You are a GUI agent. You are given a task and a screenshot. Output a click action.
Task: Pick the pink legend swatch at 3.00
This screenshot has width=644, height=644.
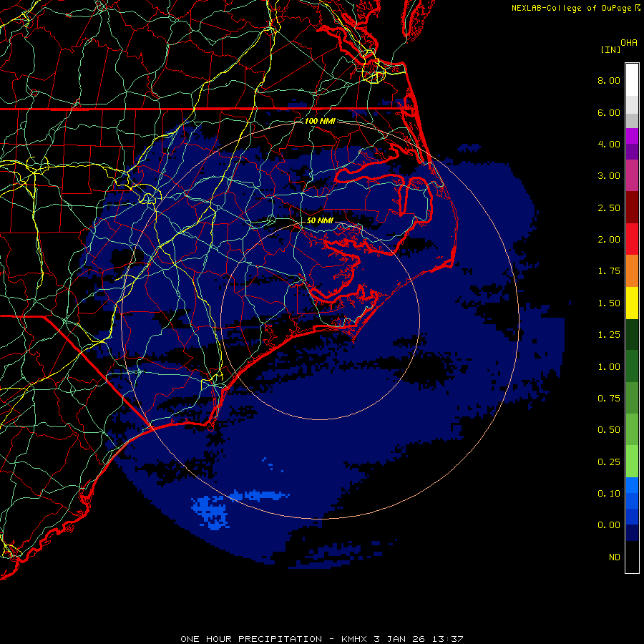point(632,175)
